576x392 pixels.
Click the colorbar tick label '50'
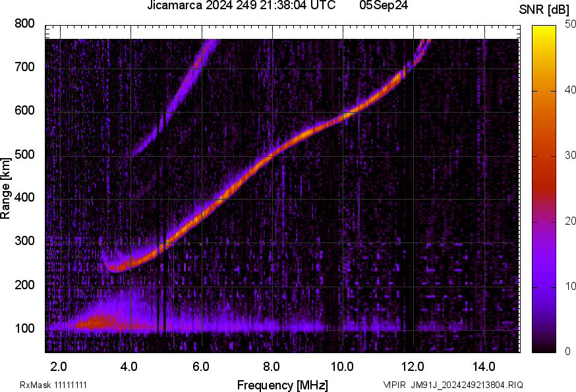[x=570, y=24]
